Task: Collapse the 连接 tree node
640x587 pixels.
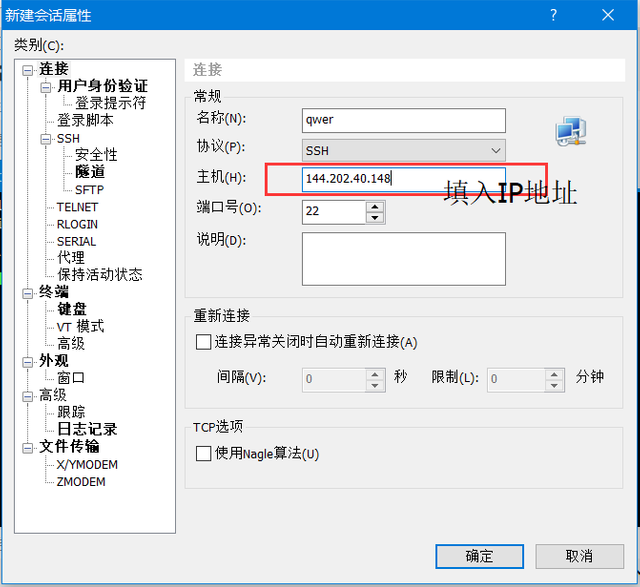Action: tap(28, 70)
